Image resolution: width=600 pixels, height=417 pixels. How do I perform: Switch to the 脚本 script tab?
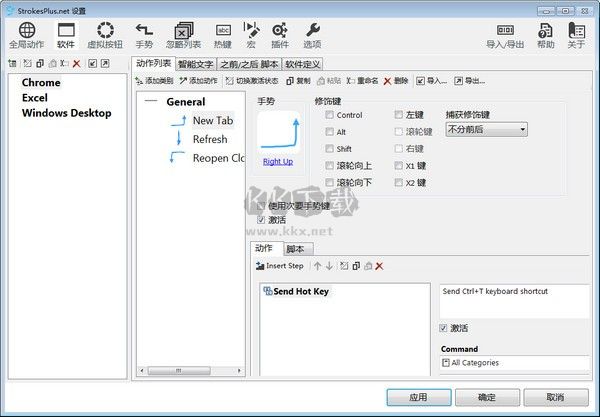(x=298, y=249)
